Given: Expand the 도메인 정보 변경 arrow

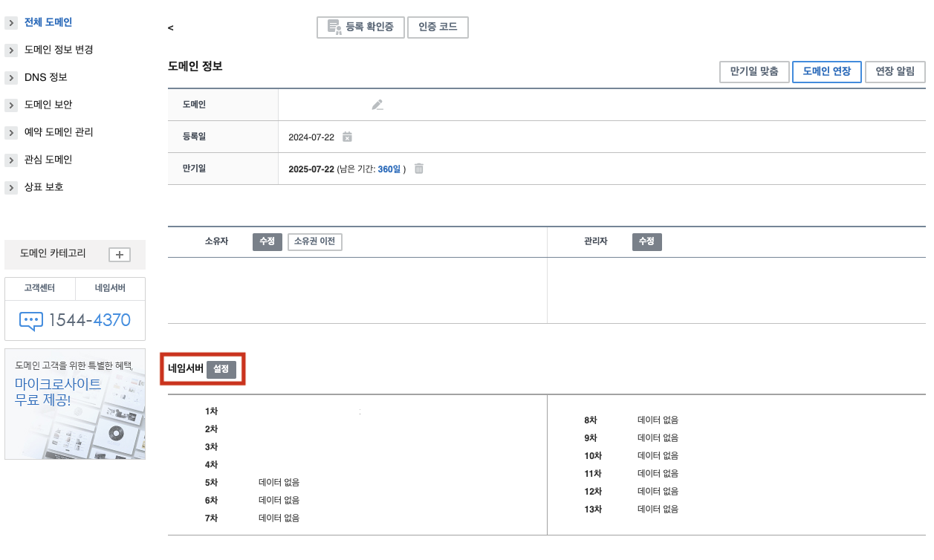Looking at the screenshot, I should click(11, 51).
